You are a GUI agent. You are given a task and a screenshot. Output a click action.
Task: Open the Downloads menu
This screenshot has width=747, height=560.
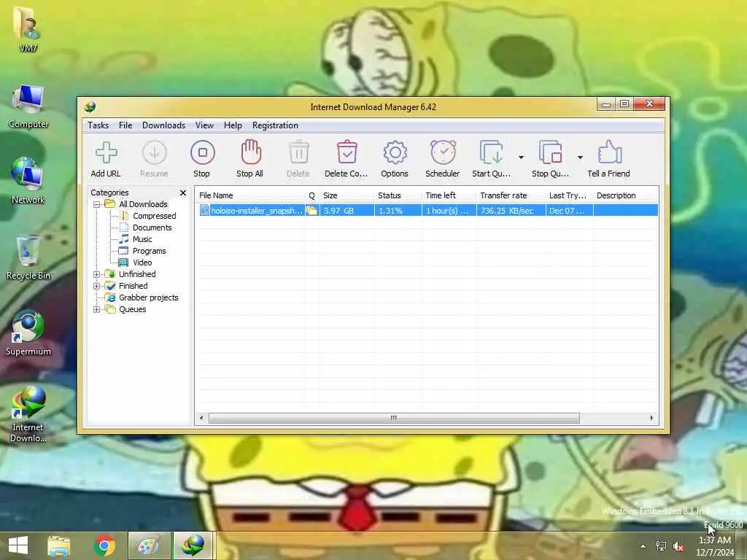click(x=164, y=125)
